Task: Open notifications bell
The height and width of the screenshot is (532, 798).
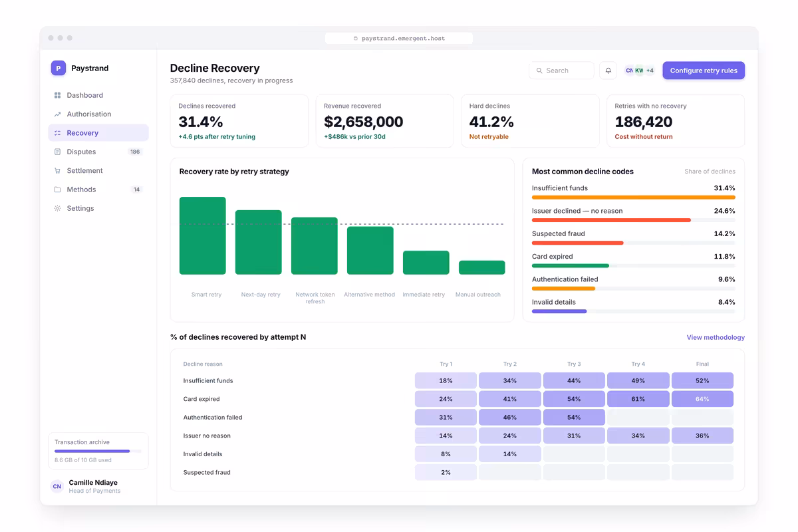Action: [608, 70]
